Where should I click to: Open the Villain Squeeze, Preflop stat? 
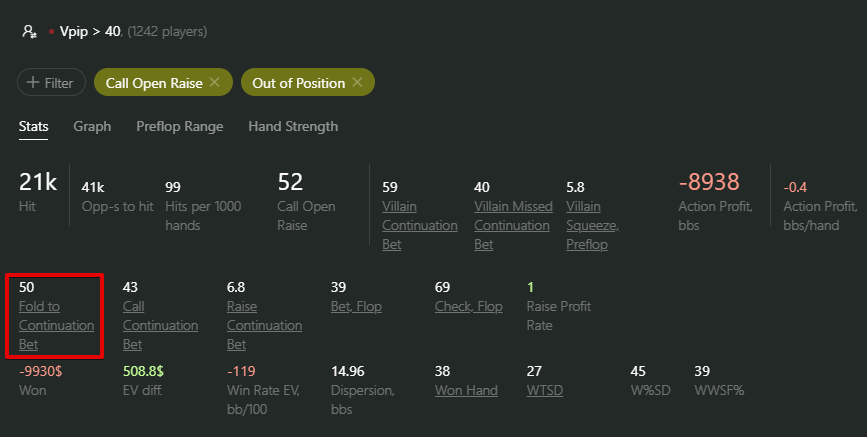(593, 225)
